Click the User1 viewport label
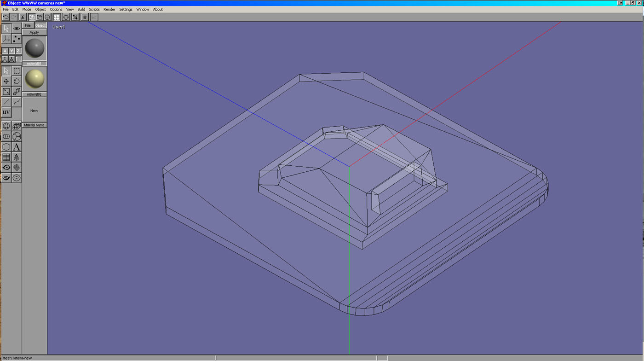The image size is (644, 361). [x=59, y=27]
